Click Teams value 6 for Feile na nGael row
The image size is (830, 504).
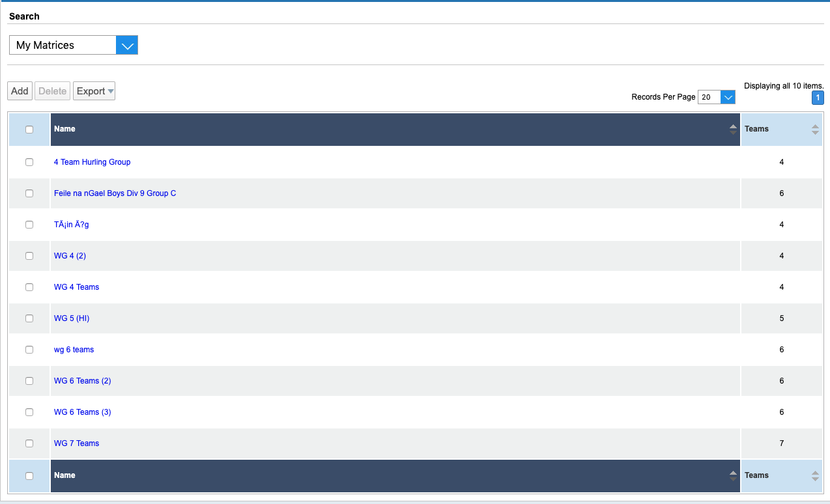pyautogui.click(x=782, y=193)
